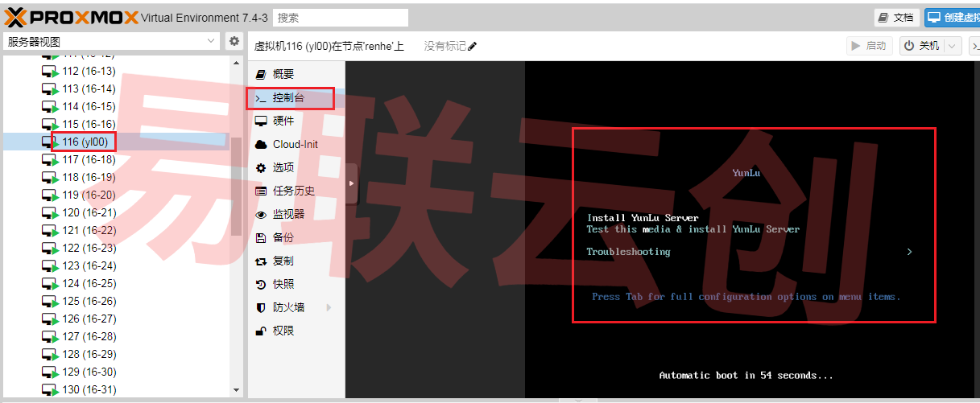Click the console button at right of 关机

[974, 46]
